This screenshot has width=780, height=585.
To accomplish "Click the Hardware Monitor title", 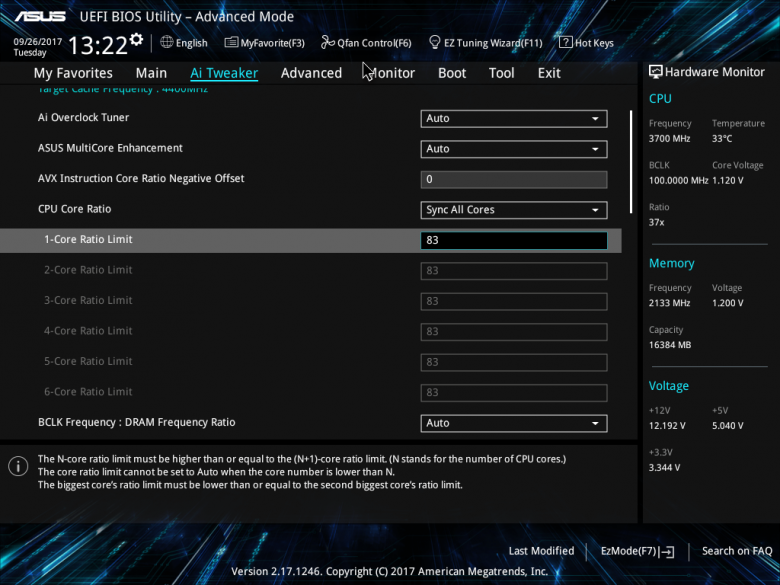I will (714, 72).
